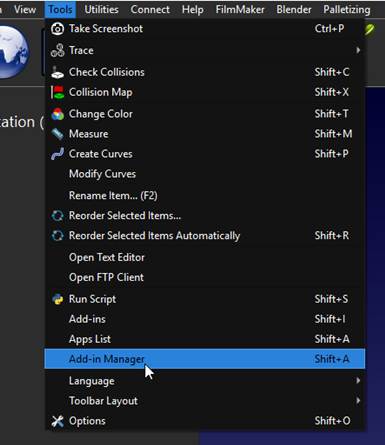Select Open Text Editor entry
The image size is (385, 445).
coord(205,257)
